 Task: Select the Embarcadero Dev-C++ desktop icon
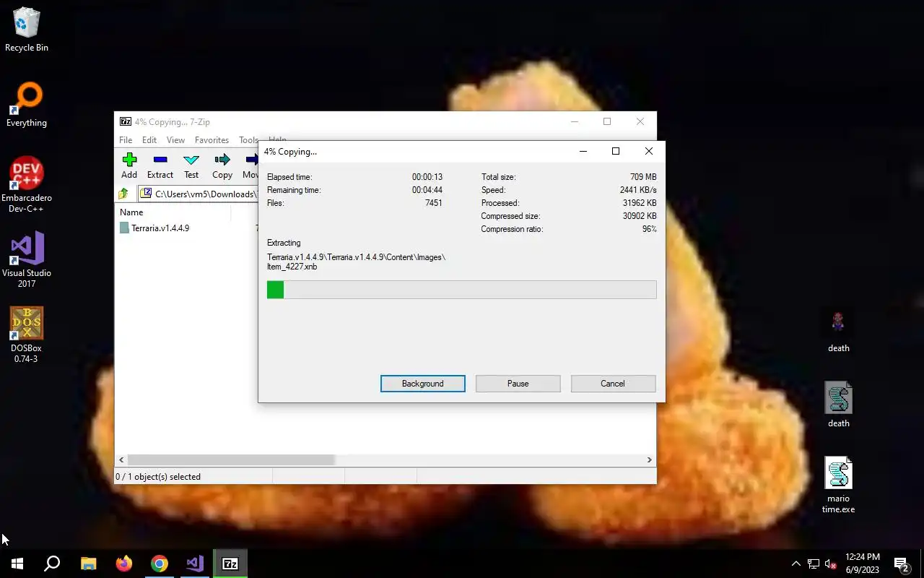pos(27,185)
